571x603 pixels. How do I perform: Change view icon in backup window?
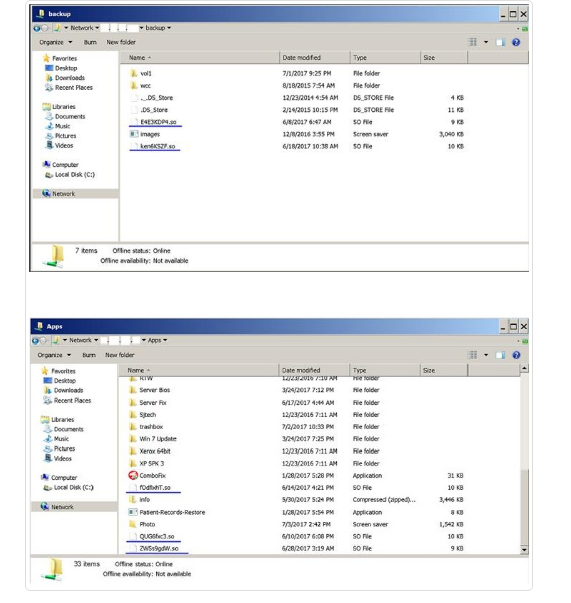click(473, 42)
